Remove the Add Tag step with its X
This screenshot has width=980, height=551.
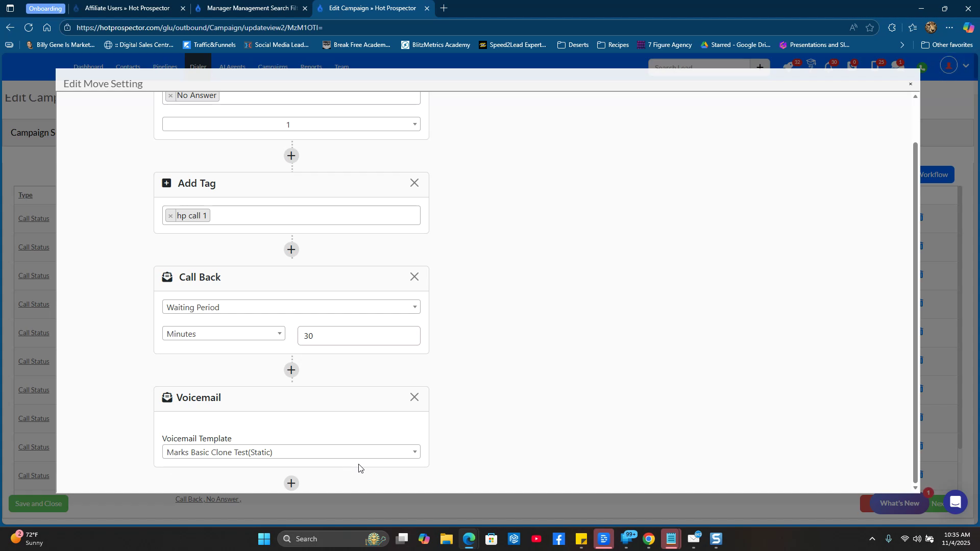click(x=414, y=183)
